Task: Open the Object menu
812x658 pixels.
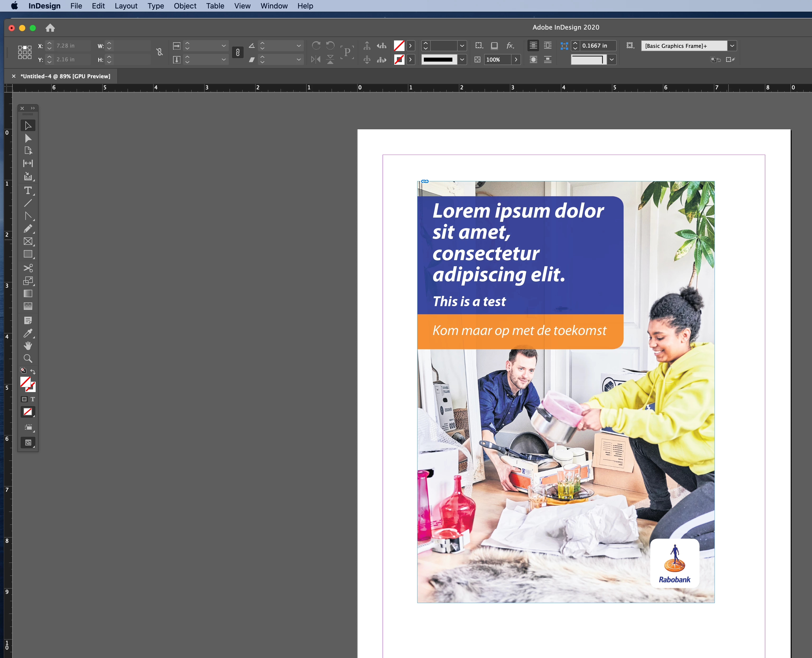Action: coord(185,6)
